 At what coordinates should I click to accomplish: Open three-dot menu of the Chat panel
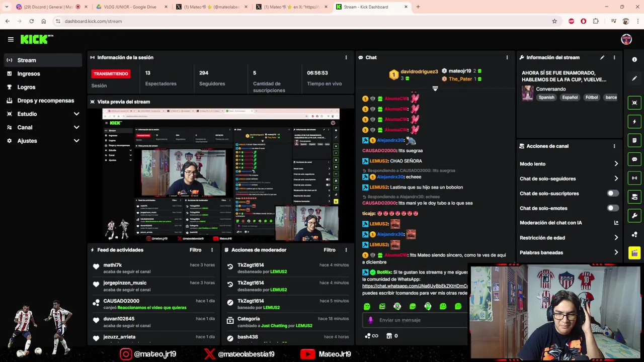507,57
